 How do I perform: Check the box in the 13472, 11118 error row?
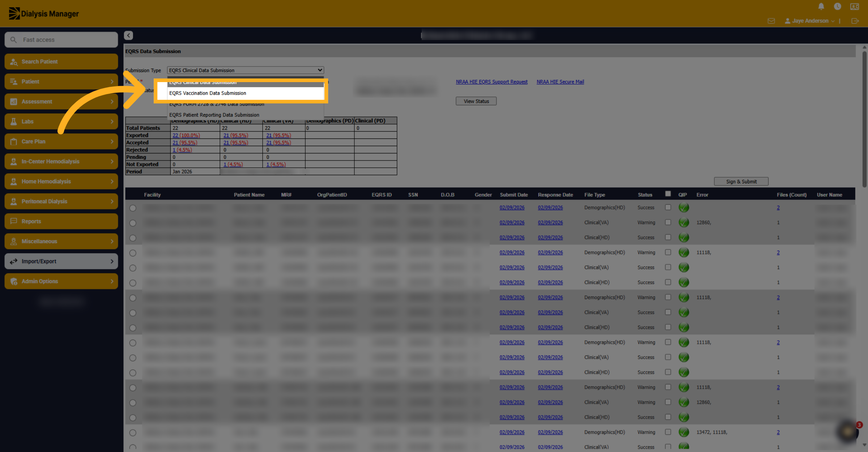(668, 432)
